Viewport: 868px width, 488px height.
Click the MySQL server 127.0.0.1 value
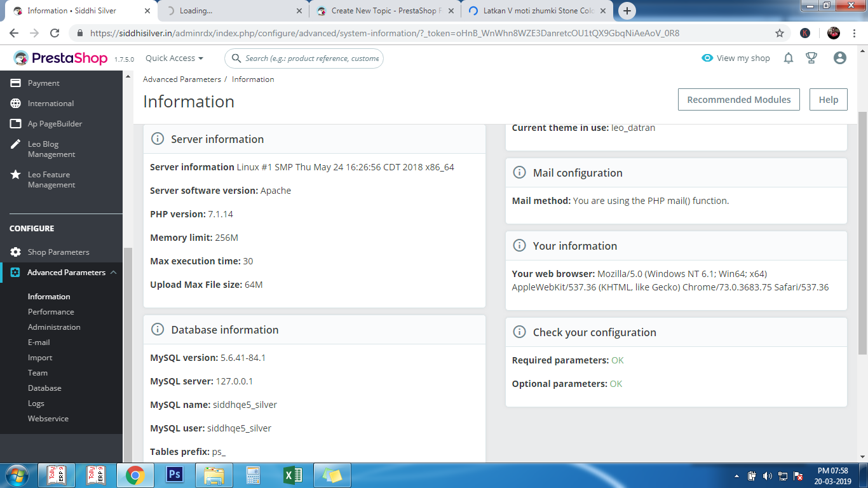click(234, 381)
